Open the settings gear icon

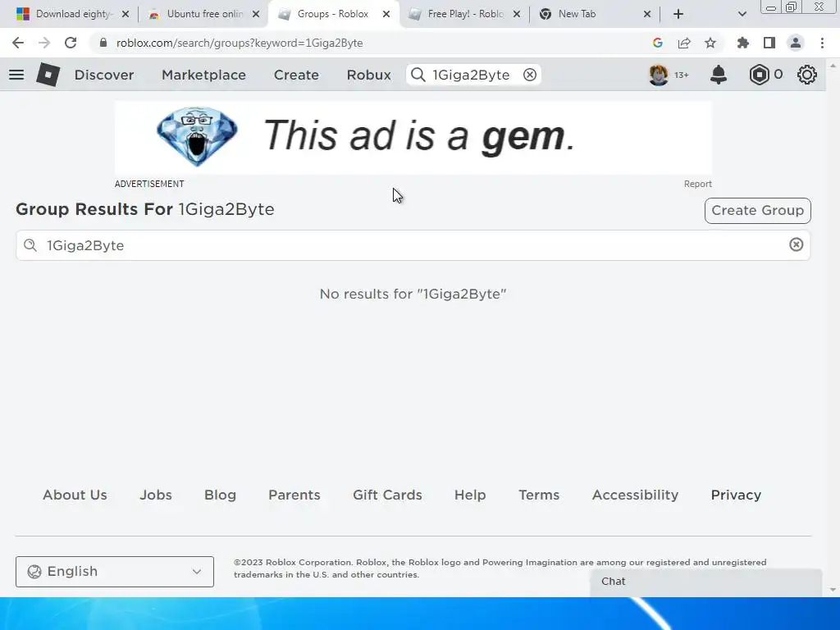pyautogui.click(x=807, y=75)
